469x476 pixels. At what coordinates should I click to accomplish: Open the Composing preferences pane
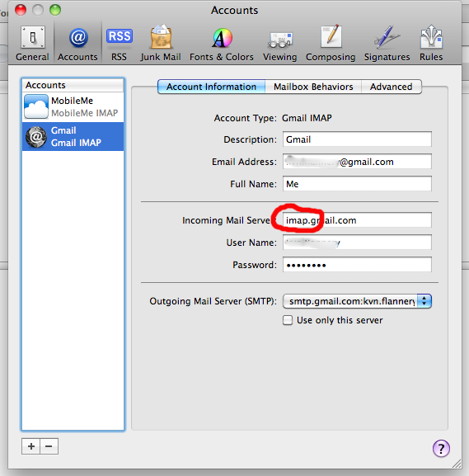(x=331, y=44)
